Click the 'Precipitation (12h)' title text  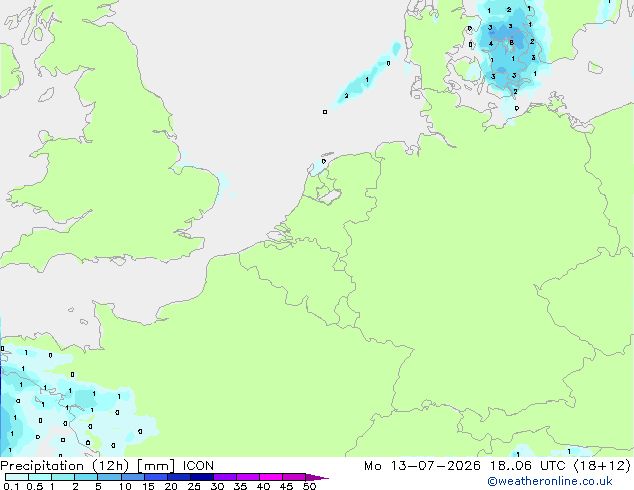[65, 466]
